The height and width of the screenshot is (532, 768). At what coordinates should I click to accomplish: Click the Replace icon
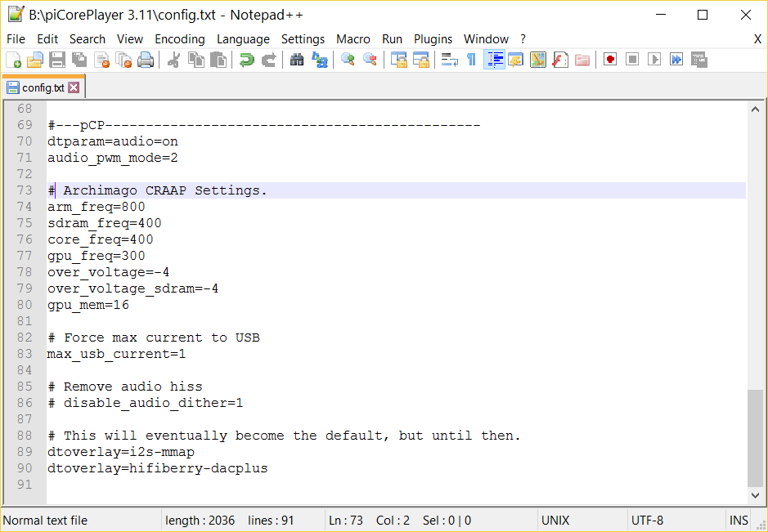tap(320, 60)
